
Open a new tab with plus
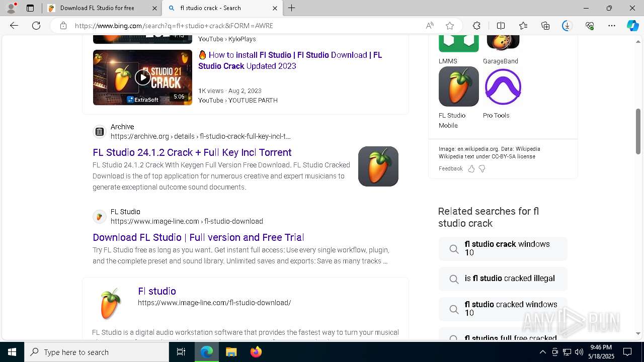(x=292, y=8)
